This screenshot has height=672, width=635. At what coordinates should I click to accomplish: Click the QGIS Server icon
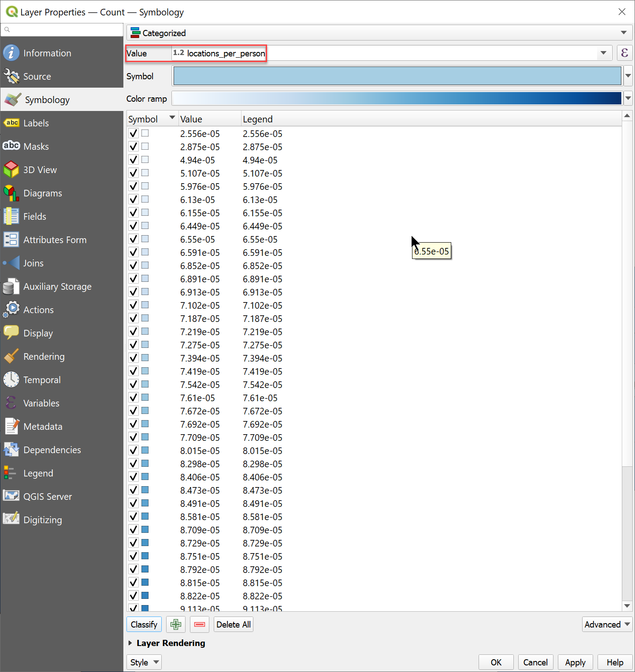click(11, 496)
